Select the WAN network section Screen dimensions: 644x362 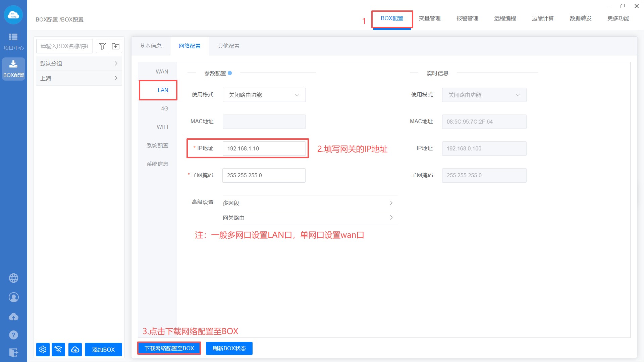(x=162, y=72)
